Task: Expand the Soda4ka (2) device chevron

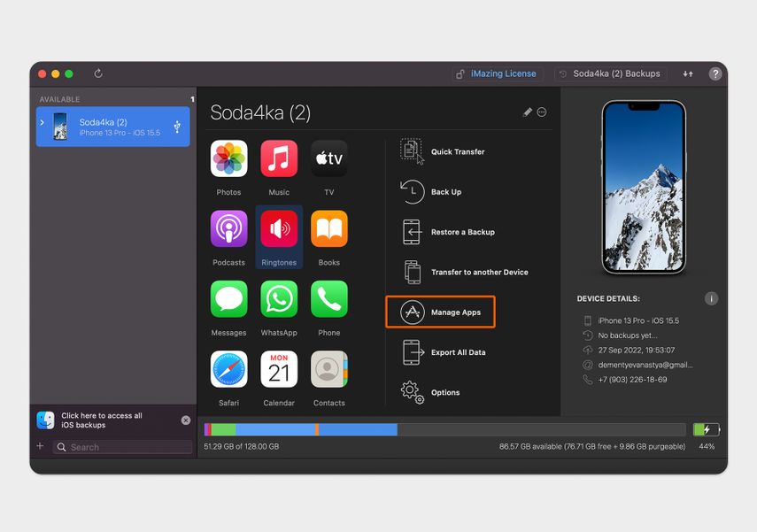Action: click(x=42, y=123)
